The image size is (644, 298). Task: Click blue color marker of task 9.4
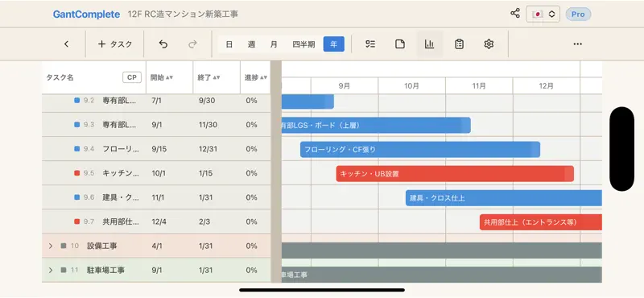click(76, 149)
